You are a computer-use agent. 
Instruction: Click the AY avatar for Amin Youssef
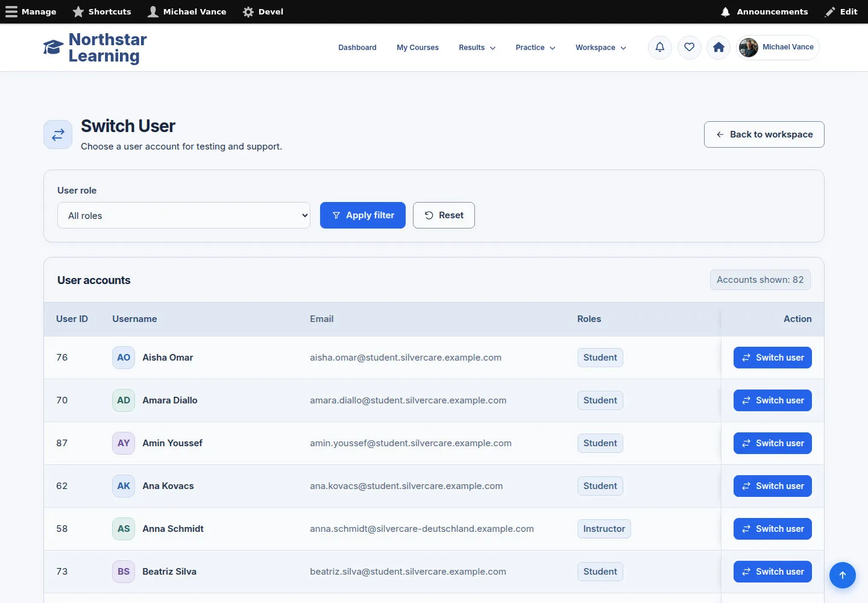point(124,443)
